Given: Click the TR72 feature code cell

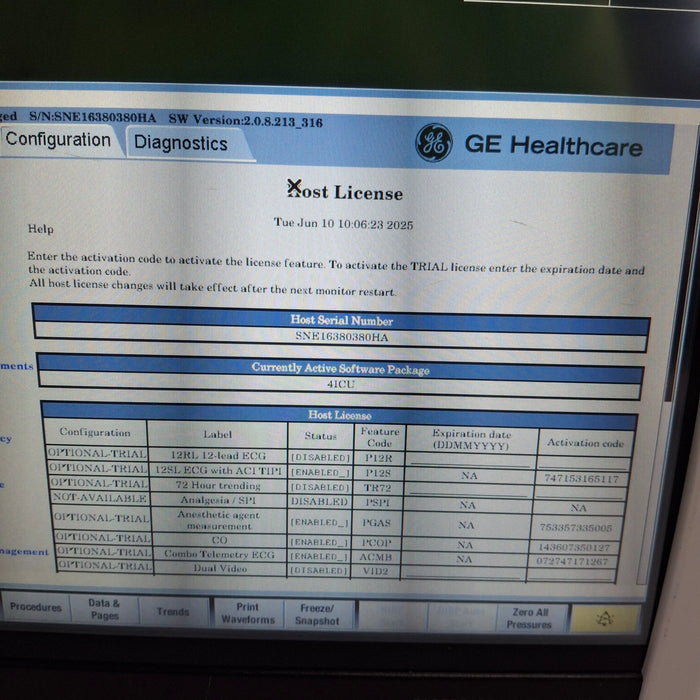Looking at the screenshot, I should click(x=378, y=488).
